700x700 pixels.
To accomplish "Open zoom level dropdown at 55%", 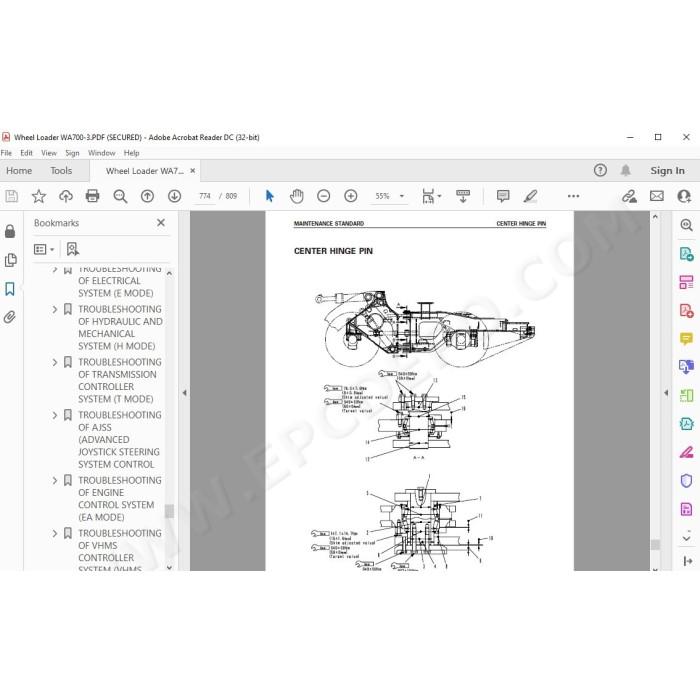I will tap(402, 196).
